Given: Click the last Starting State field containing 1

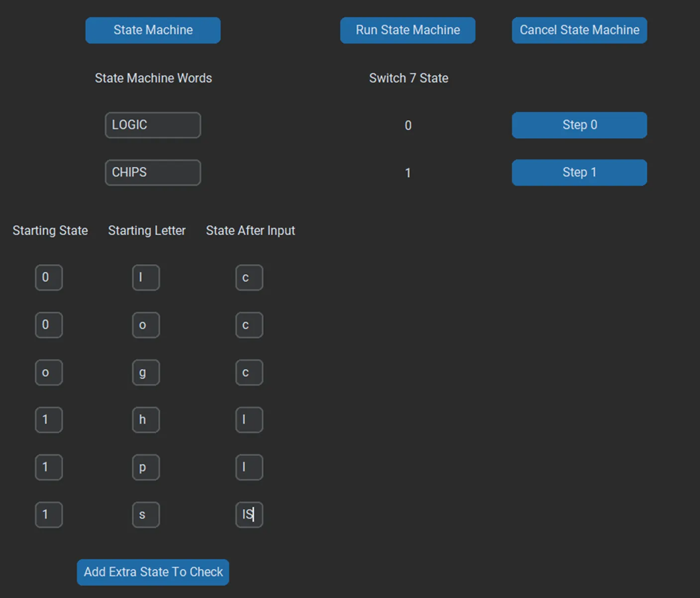Looking at the screenshot, I should coord(48,514).
